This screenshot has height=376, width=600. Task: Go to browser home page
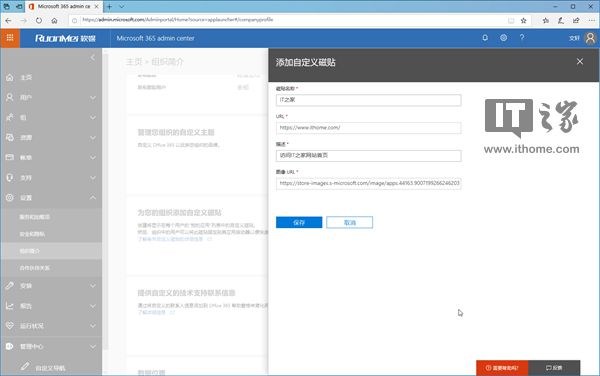(54, 20)
